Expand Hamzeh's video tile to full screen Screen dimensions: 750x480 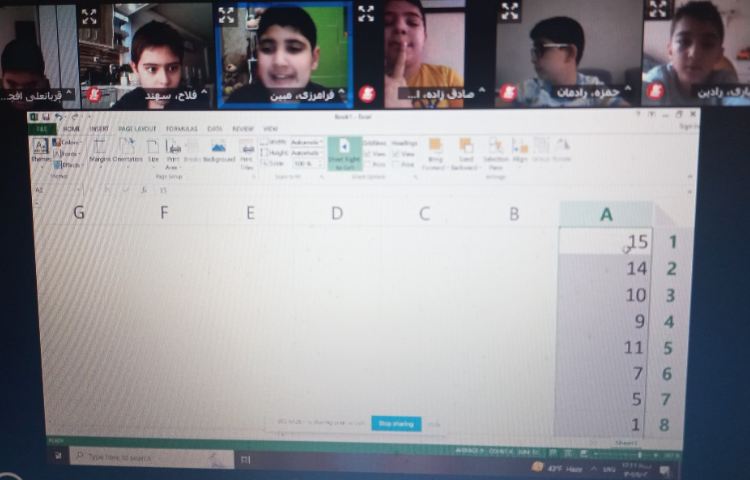point(510,11)
